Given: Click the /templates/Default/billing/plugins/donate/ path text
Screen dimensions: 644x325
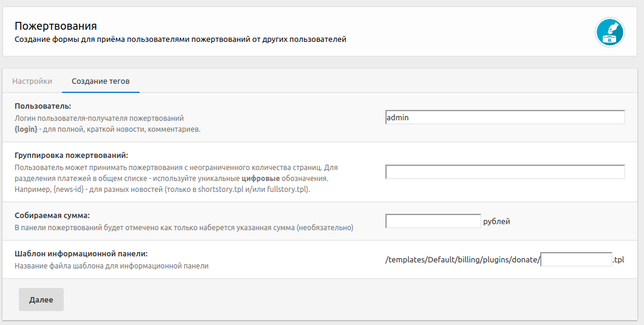Looking at the screenshot, I should 462,260.
